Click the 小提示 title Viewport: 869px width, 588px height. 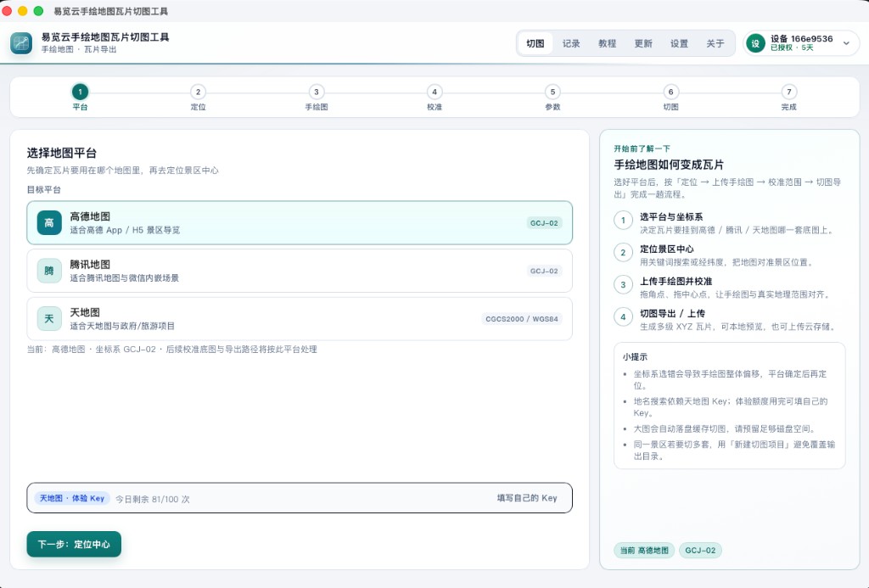(635, 357)
